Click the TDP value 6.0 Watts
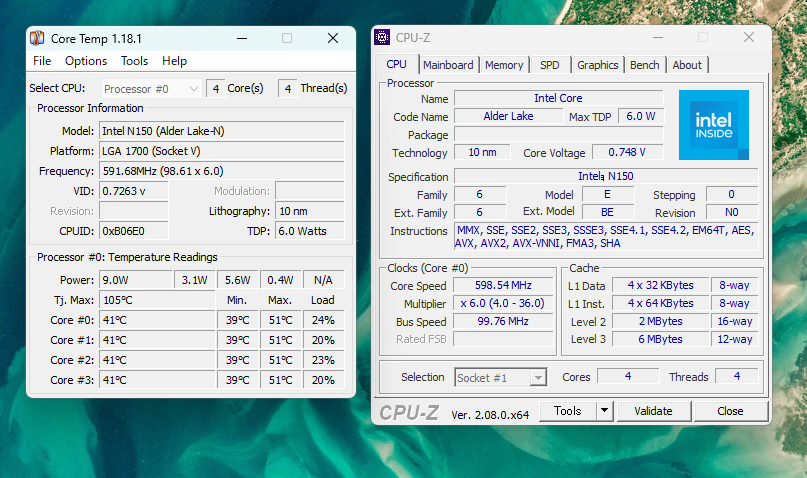 click(309, 231)
